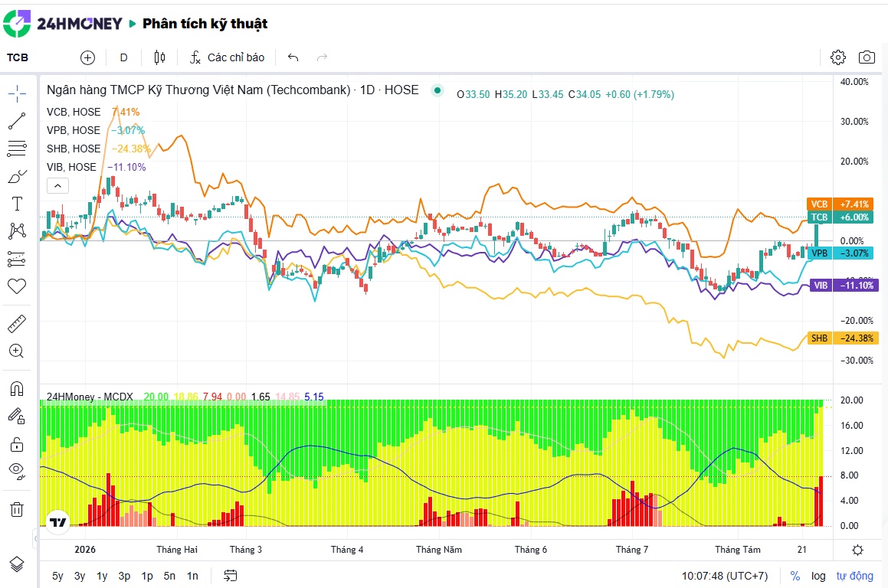888x588 pixels.
Task: Click the VPB price scale label
Action: coord(840,253)
